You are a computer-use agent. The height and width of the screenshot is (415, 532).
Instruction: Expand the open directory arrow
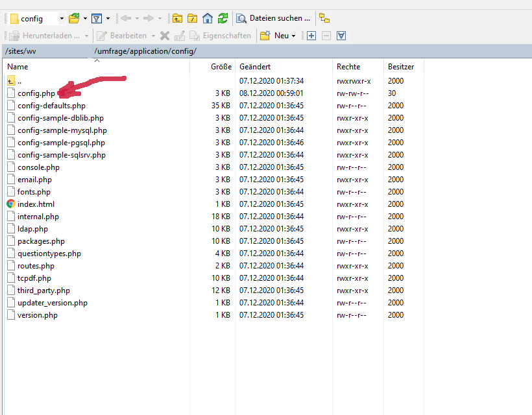coord(85,18)
